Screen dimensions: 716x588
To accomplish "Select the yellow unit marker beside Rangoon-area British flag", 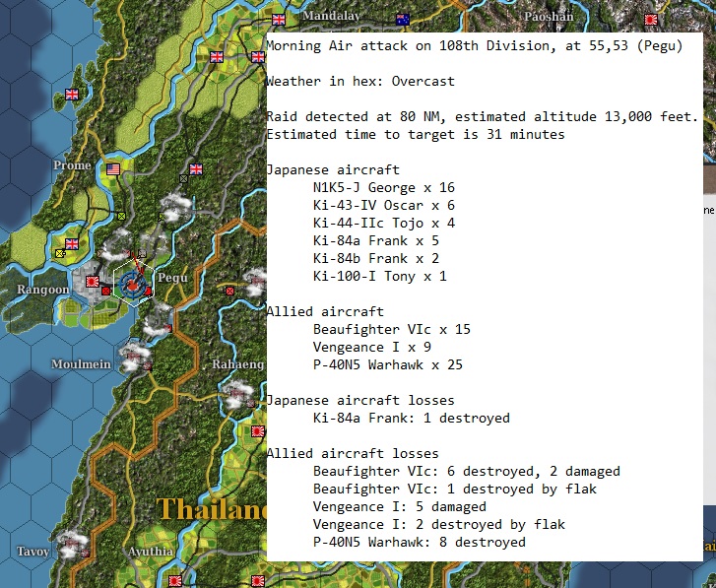I will [x=59, y=253].
